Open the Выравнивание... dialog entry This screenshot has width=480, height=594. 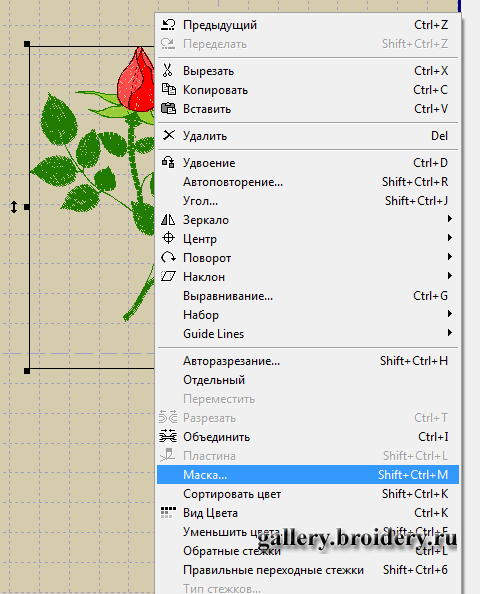click(x=308, y=295)
